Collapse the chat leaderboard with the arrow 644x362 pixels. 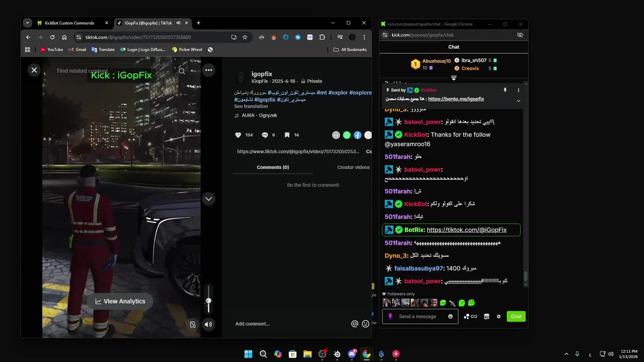[x=453, y=78]
